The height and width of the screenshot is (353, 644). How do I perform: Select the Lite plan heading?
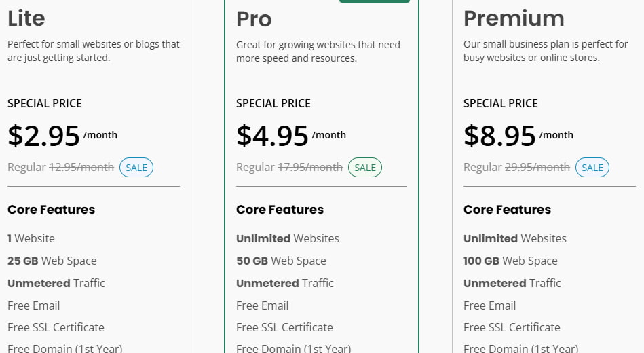[x=26, y=18]
